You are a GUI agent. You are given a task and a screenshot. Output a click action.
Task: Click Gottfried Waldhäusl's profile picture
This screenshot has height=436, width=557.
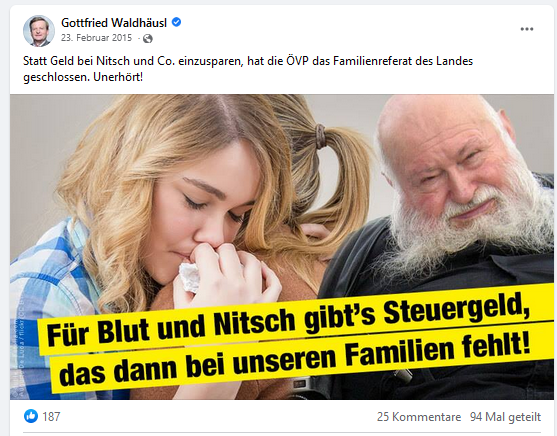click(x=39, y=31)
